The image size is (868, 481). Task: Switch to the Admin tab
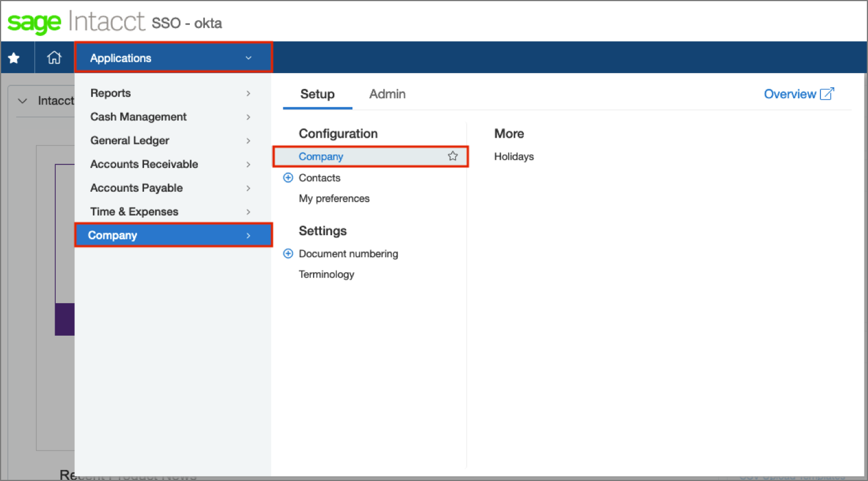coord(387,94)
